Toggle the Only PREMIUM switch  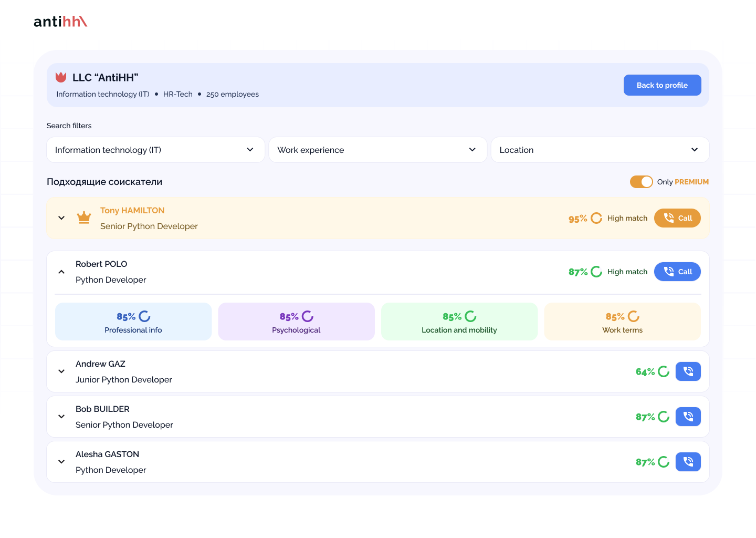[642, 182]
